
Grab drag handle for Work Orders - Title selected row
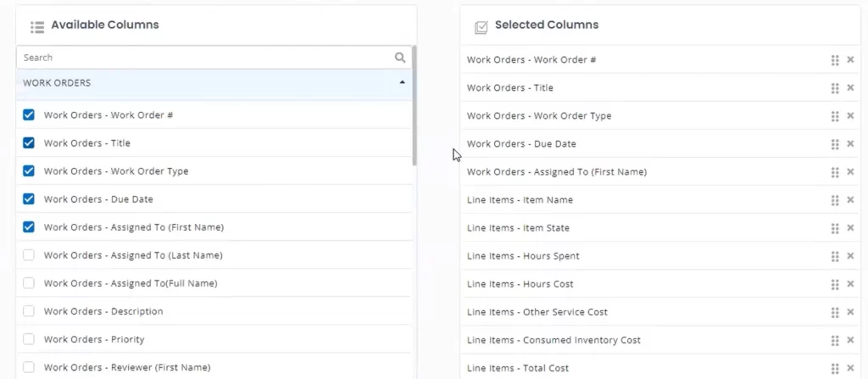(x=835, y=87)
